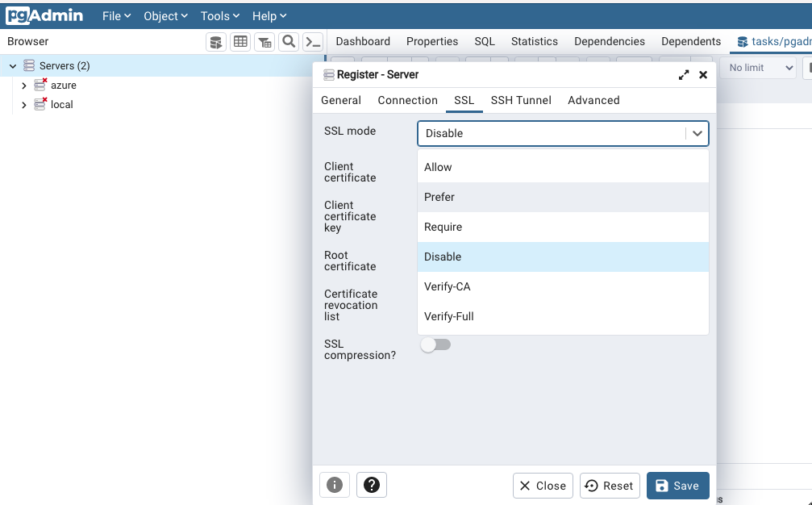Save the server registration
Screen dimensions: 812x505
[x=677, y=485]
